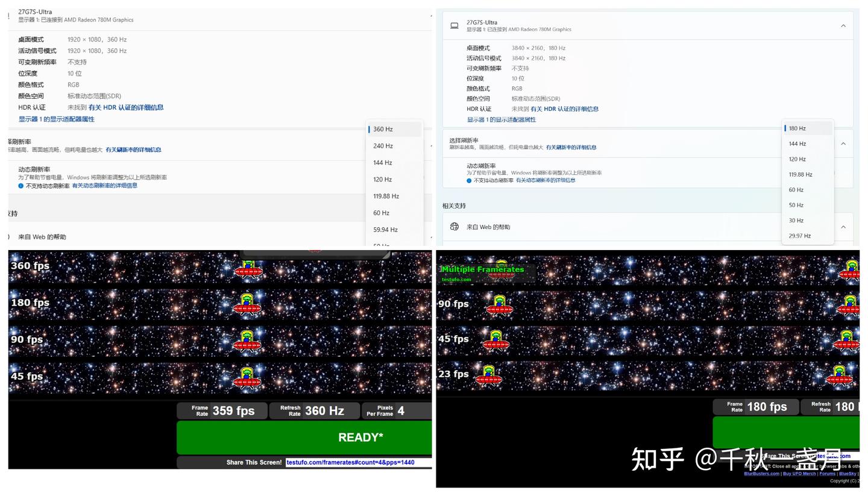Pick 119.88 Hz in the 1920×1080 panel's dropdown list
This screenshot has width=868, height=496.
point(394,196)
